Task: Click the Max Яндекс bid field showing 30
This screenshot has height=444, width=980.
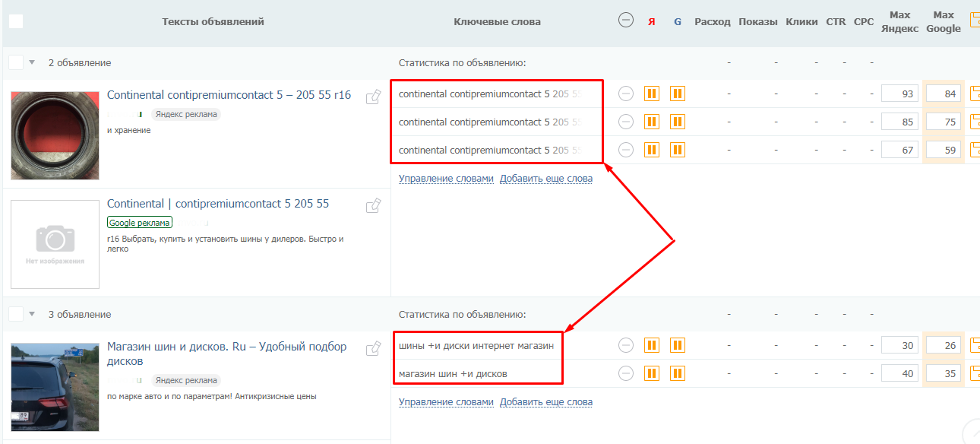Action: tap(899, 345)
